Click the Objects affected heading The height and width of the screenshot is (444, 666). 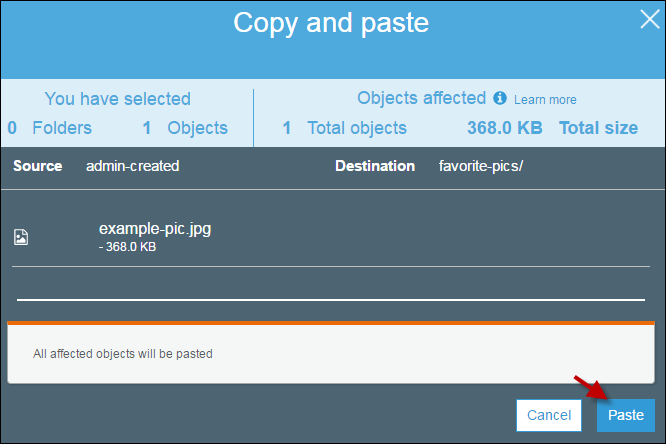[x=421, y=98]
